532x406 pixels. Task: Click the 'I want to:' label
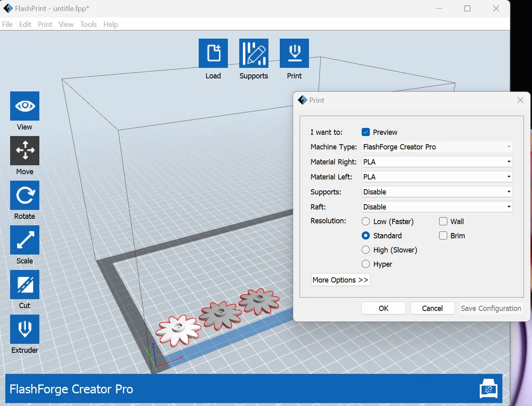(x=326, y=132)
